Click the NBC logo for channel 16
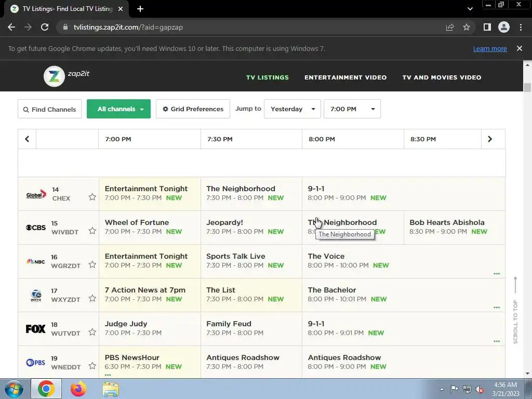 (x=36, y=261)
